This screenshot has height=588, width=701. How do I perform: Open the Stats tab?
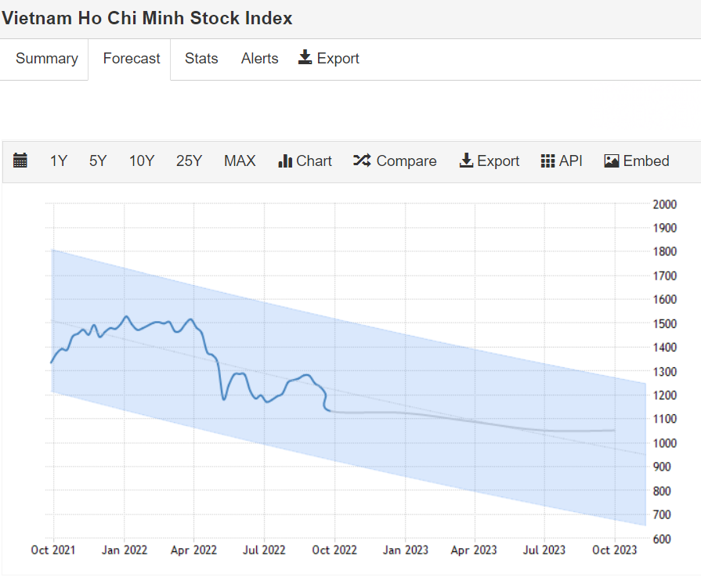(201, 59)
